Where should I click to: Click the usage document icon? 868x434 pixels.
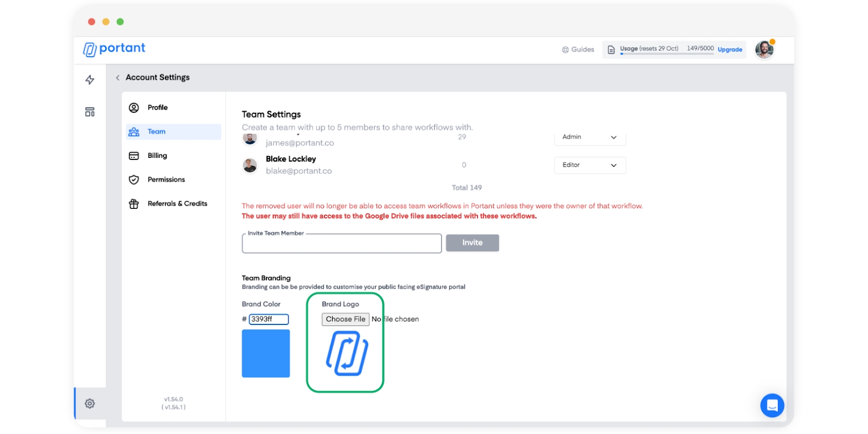611,50
